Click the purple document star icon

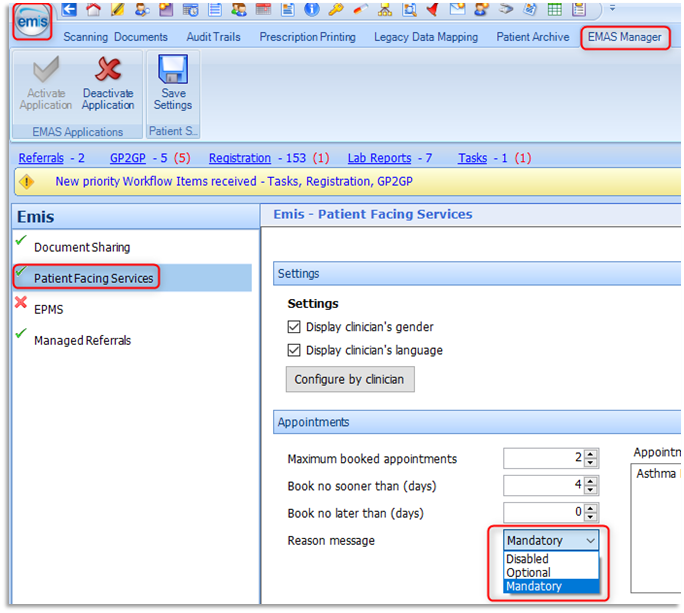click(166, 9)
